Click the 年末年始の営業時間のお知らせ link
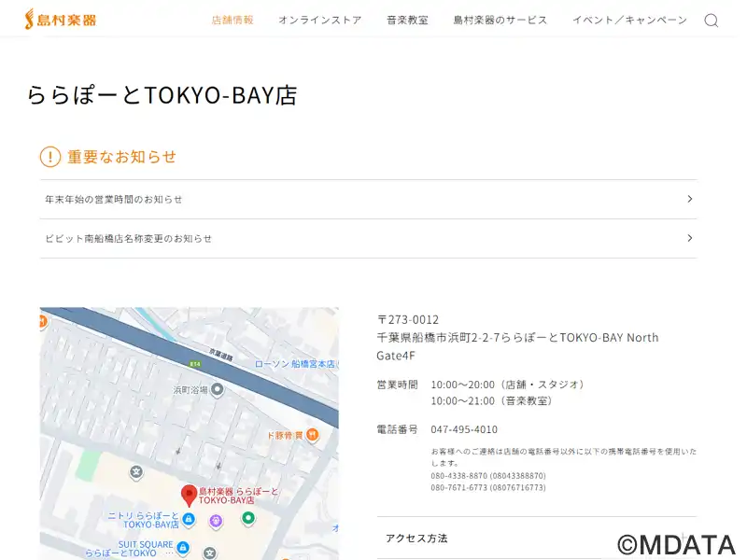 point(114,200)
